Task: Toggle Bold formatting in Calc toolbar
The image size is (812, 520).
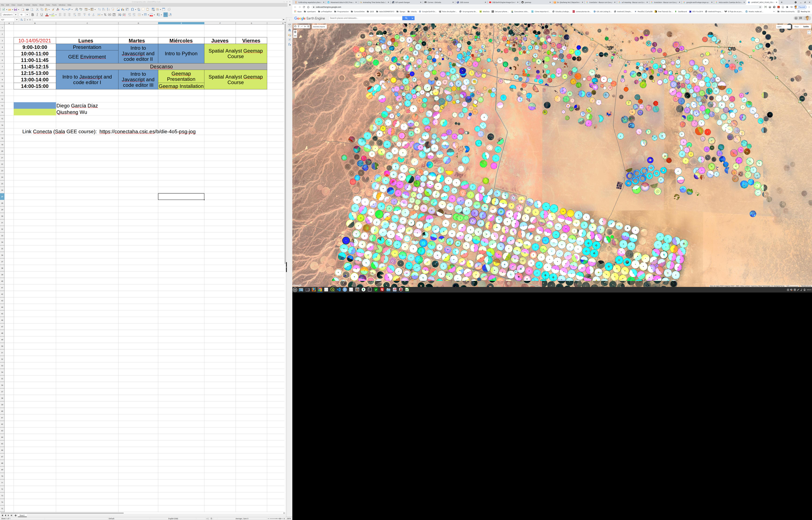Action: point(33,15)
